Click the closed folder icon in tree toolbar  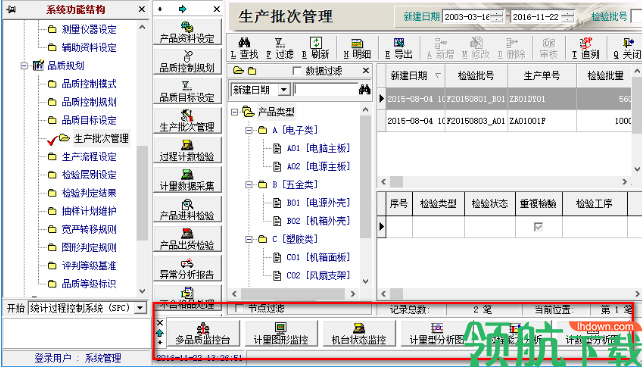point(252,71)
